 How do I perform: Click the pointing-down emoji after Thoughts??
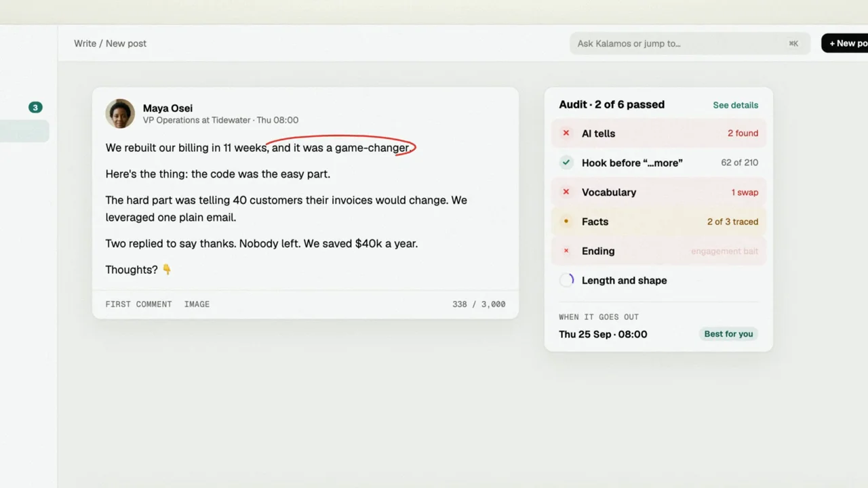coord(167,270)
